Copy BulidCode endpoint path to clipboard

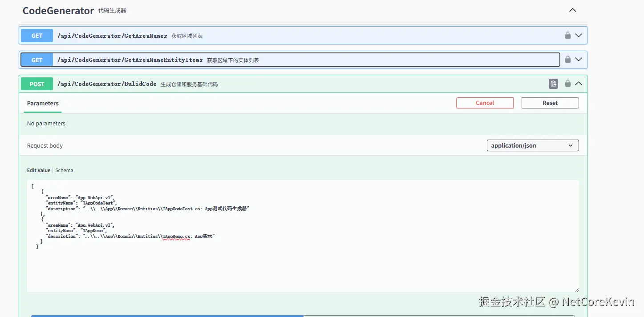pyautogui.click(x=553, y=84)
